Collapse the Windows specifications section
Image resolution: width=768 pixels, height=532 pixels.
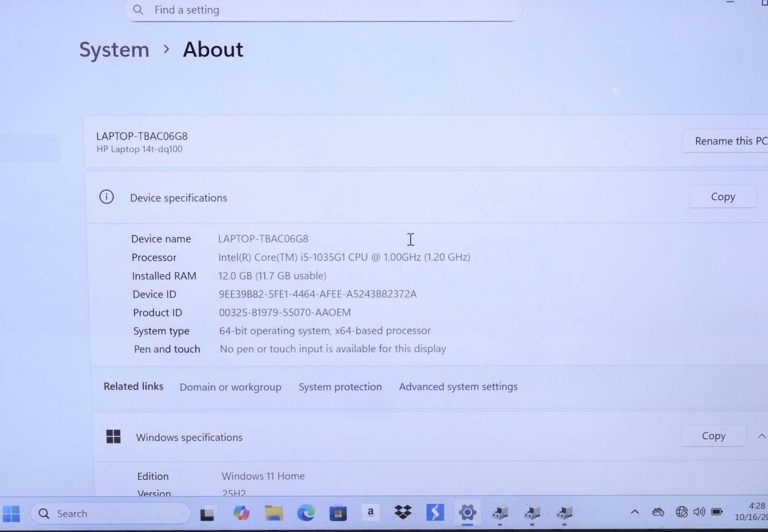pos(761,436)
